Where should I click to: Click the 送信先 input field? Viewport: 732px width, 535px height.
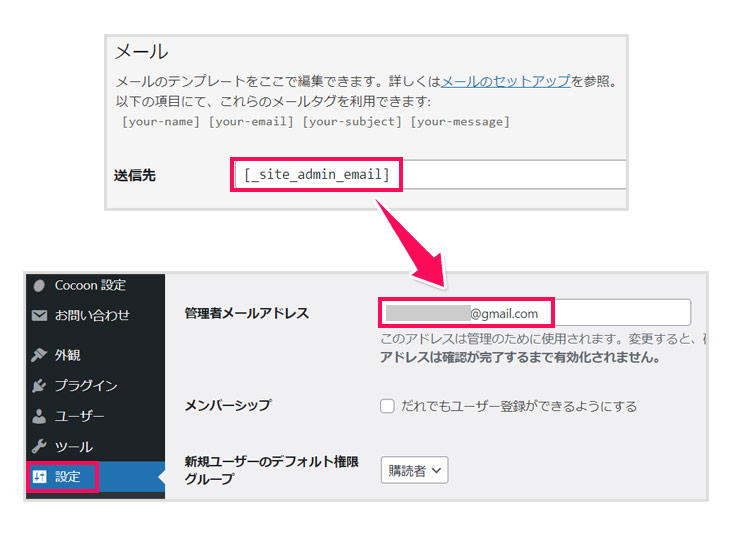tap(429, 175)
